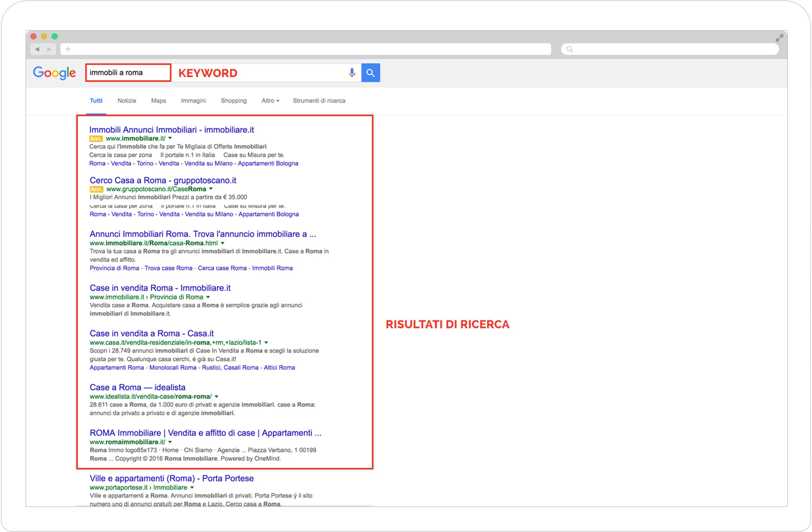812x532 pixels.
Task: Open ROMA Immobiliare Vendita e affitto result
Action: pyautogui.click(x=205, y=433)
